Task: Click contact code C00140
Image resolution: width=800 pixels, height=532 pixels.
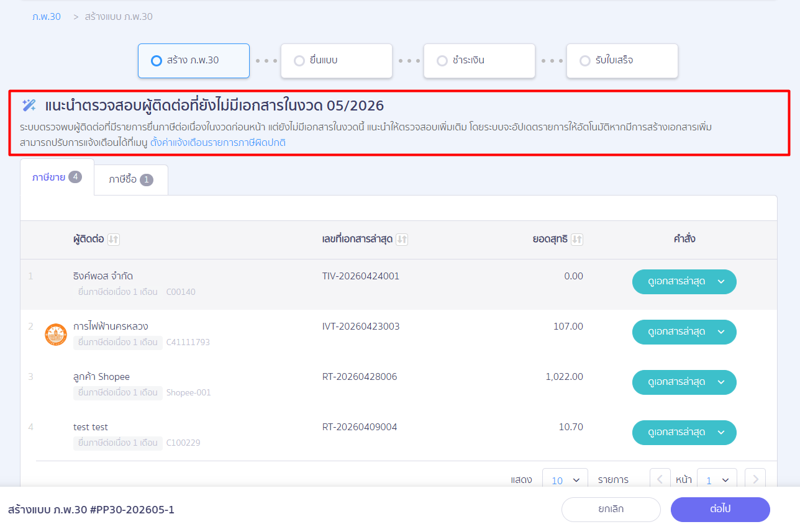Action: [x=181, y=292]
